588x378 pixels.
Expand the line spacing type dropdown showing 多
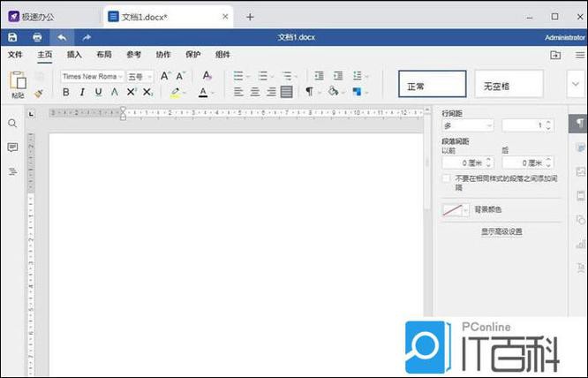click(468, 126)
